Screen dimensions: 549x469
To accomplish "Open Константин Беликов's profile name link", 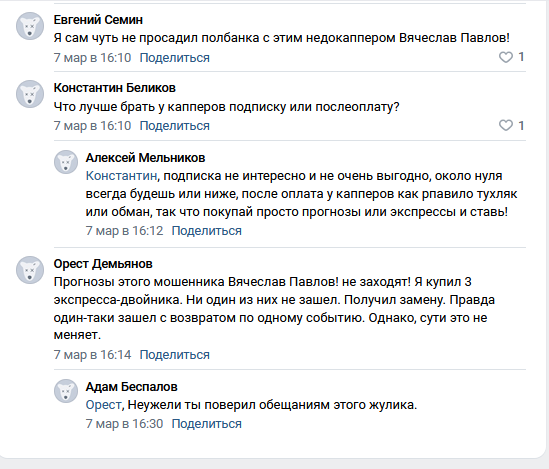I will click(114, 88).
